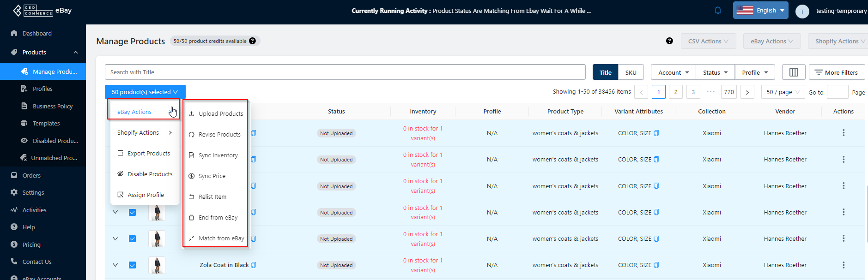Screen dimensions: 868x280
Task: Switch search mode to SKU
Action: point(631,72)
